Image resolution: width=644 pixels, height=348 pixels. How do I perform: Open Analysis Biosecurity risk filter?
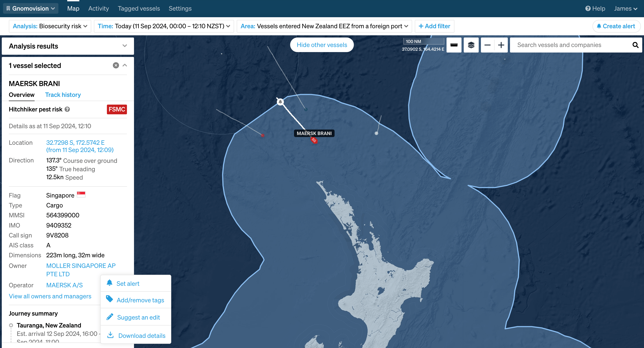pos(50,26)
